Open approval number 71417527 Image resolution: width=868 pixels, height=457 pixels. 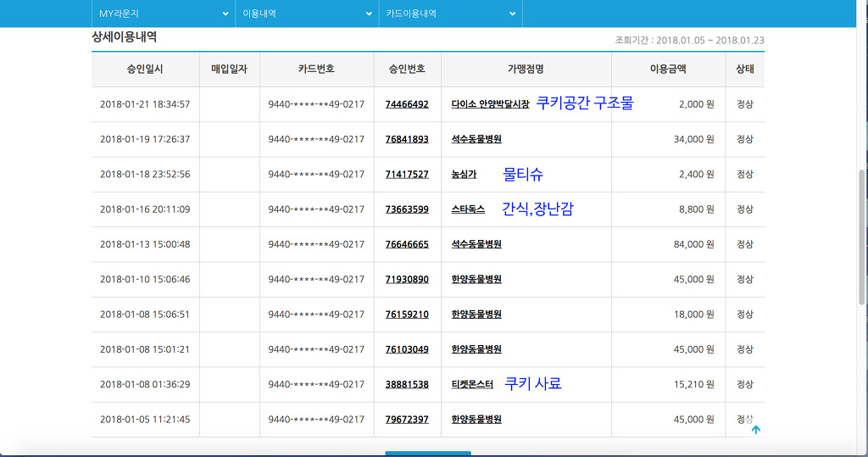tap(407, 174)
